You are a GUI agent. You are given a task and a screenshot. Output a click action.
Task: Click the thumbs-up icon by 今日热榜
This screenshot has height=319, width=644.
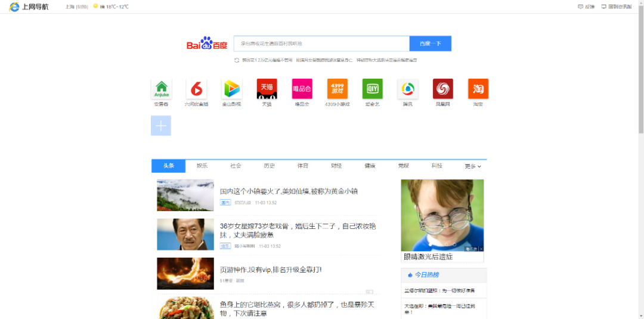click(410, 275)
